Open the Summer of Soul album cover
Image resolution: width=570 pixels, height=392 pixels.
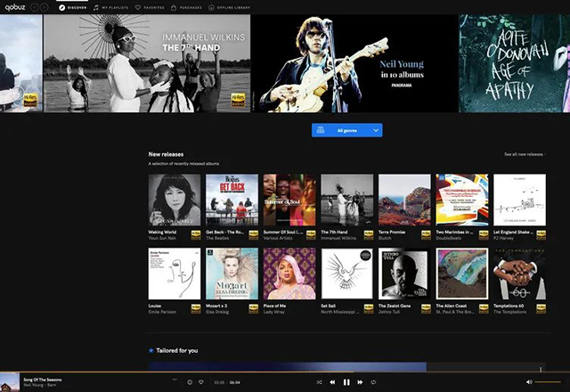(289, 200)
